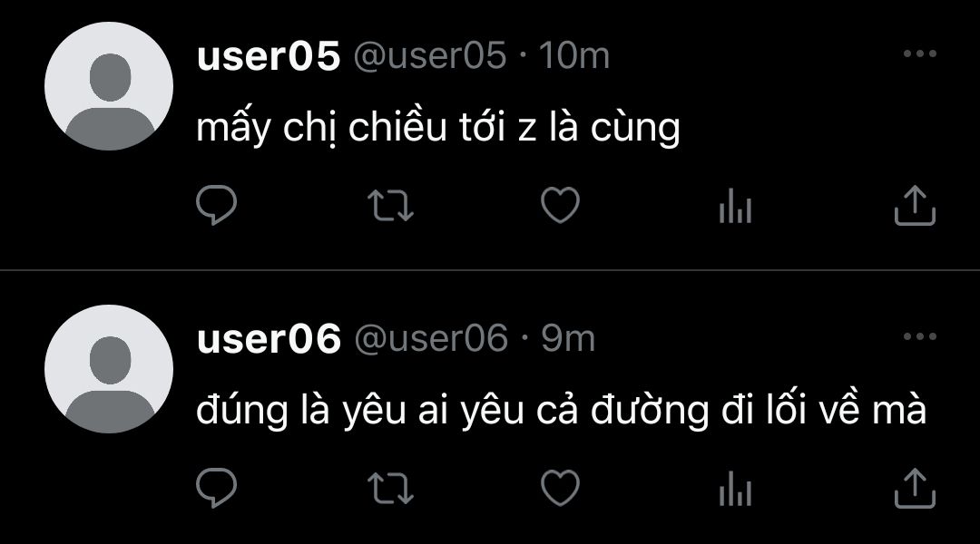This screenshot has width=980, height=544.
Task: Retweet user05's post
Action: [x=390, y=206]
